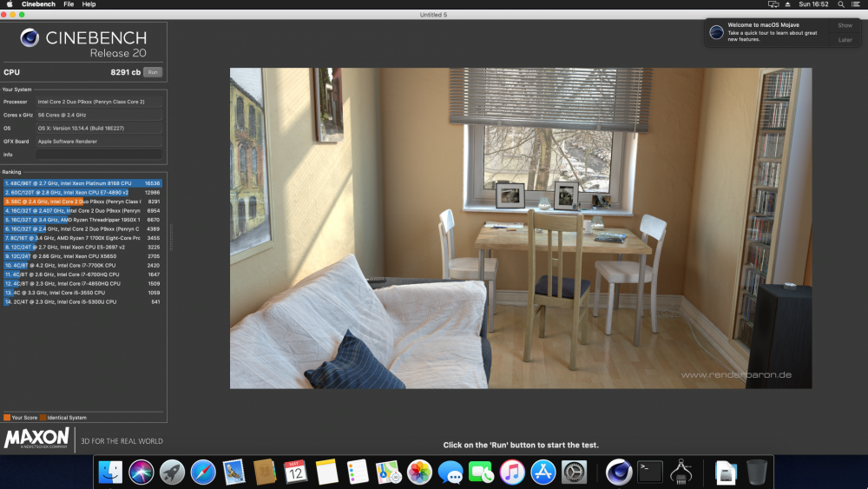Select Ryzen 7 1700X ranking row
The width and height of the screenshot is (868, 489).
(82, 238)
